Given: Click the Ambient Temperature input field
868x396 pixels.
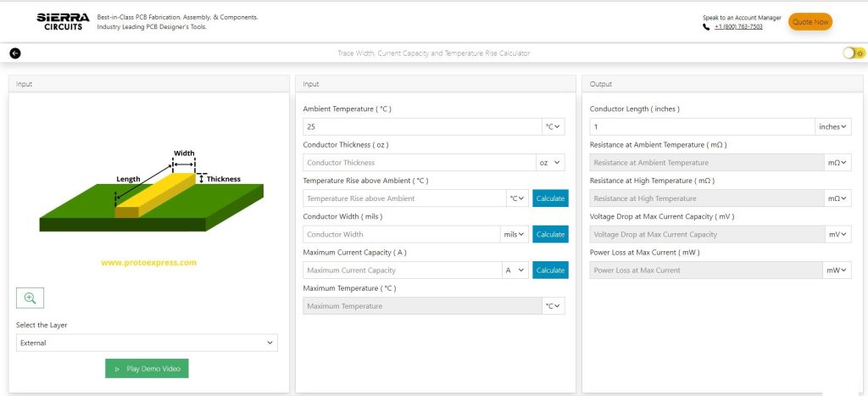Looking at the screenshot, I should 422,127.
